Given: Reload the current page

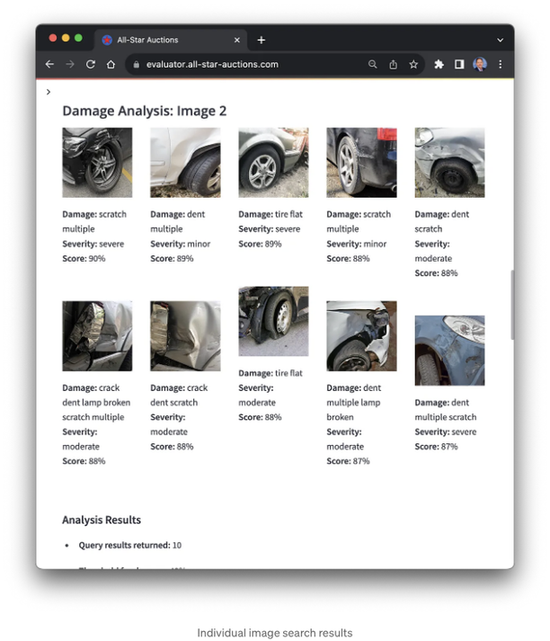Looking at the screenshot, I should (90, 64).
